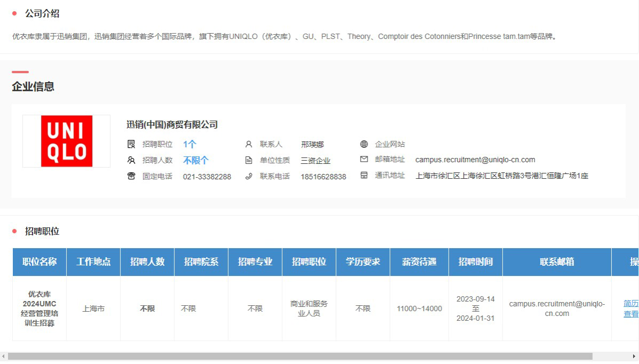
Task: Click the 固定电话 telephone icon
Action: tap(131, 176)
